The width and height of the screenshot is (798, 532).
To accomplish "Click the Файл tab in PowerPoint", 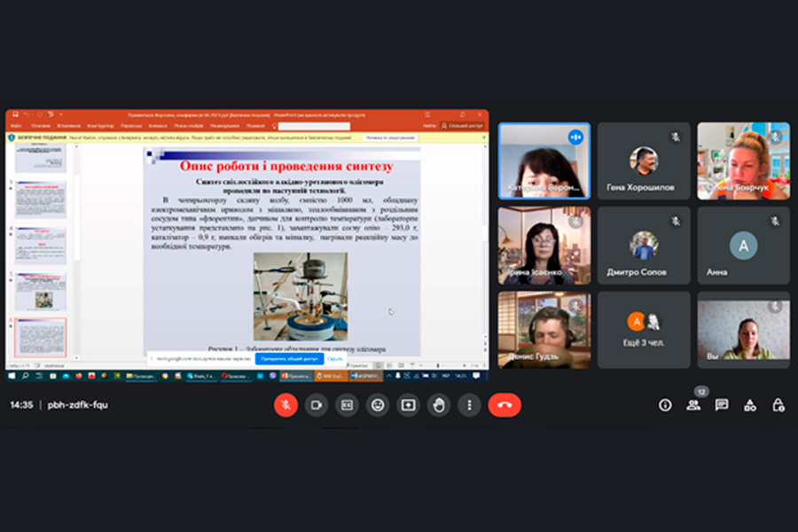I will point(16,126).
